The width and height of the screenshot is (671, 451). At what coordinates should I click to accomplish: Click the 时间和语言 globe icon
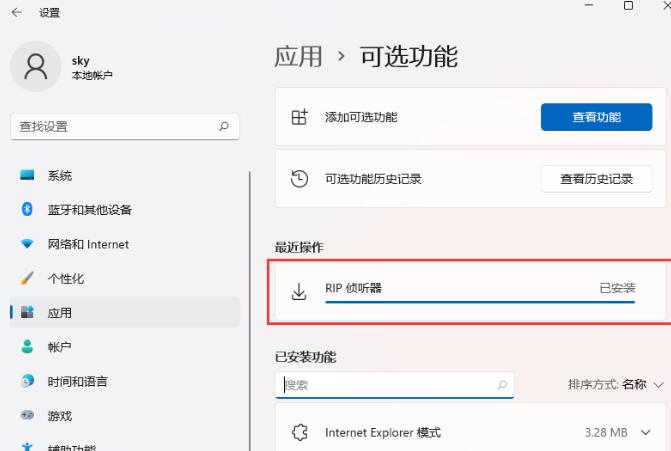tap(28, 382)
